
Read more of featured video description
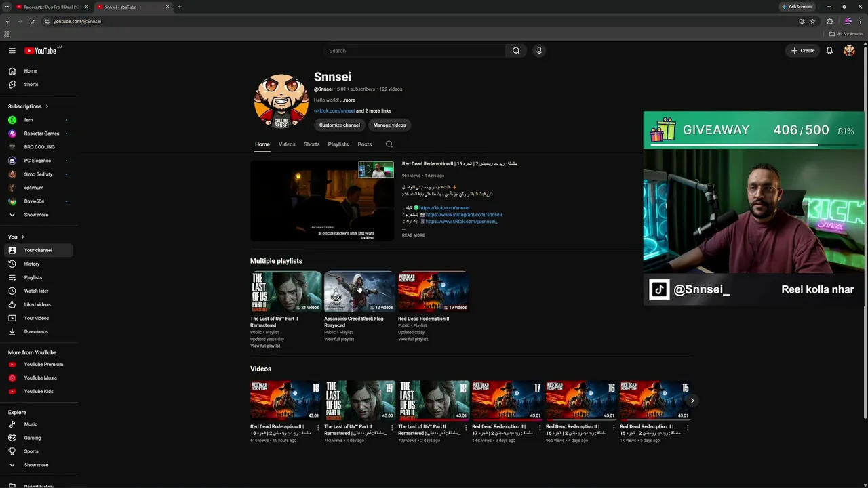[x=414, y=235]
